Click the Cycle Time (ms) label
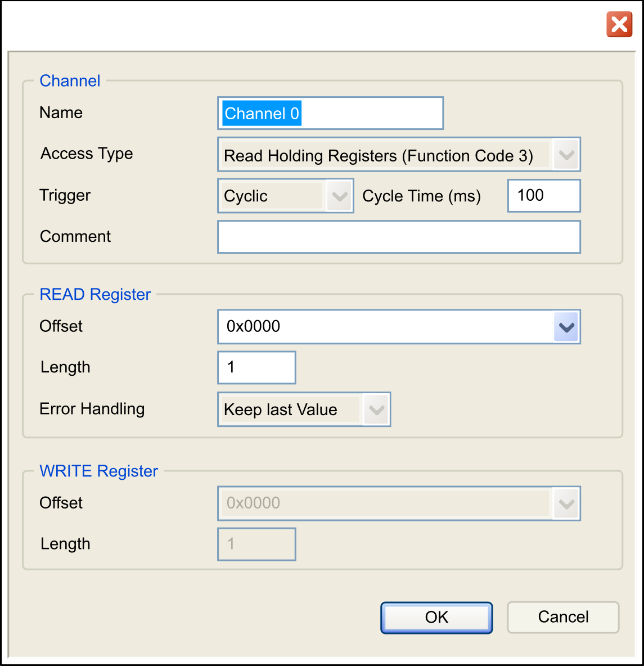 coord(421,196)
